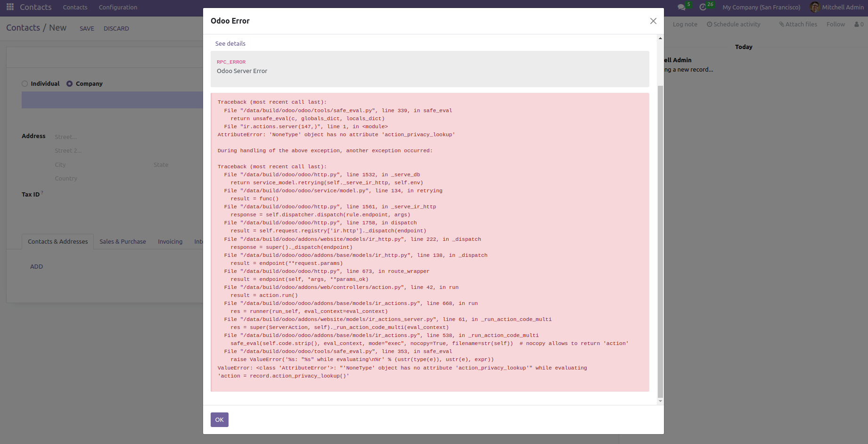Click the Attach files paperclip icon
Viewport: 868px width, 444px height.
click(x=781, y=24)
